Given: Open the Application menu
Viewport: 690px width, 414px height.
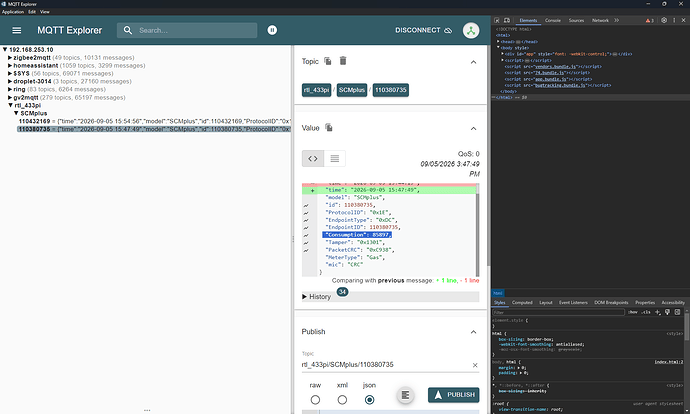Looking at the screenshot, I should 13,12.
